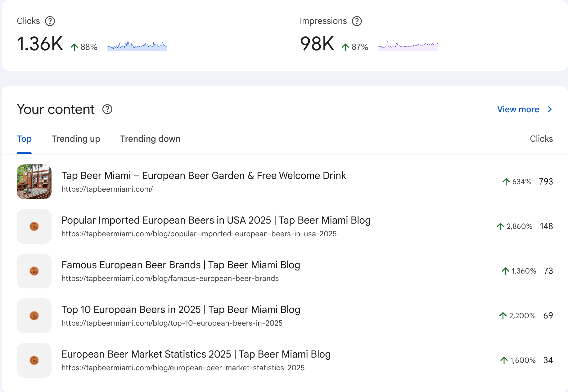Screen dimensions: 568x392
Task: Open Popular Imported European Beers in USA 2025
Action: 216,220
